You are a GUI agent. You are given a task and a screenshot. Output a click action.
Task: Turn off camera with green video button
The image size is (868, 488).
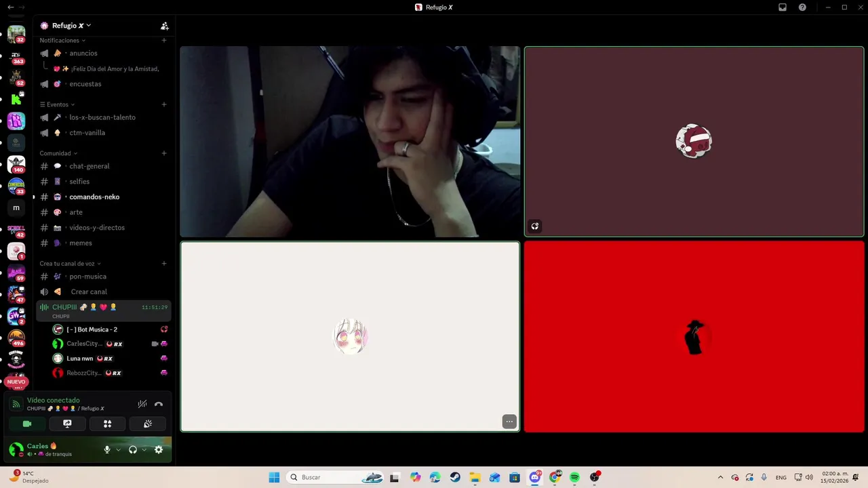point(27,424)
